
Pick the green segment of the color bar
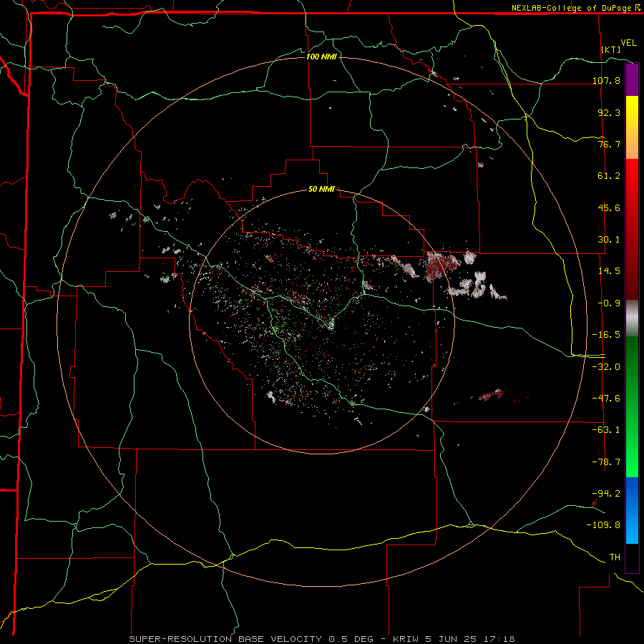coord(632,406)
